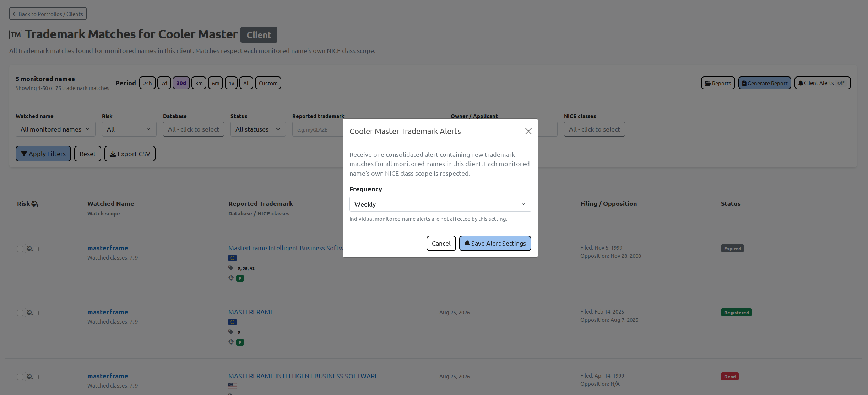Check the Dead status row checkbox
Viewport: 868px width, 395px height.
point(20,377)
